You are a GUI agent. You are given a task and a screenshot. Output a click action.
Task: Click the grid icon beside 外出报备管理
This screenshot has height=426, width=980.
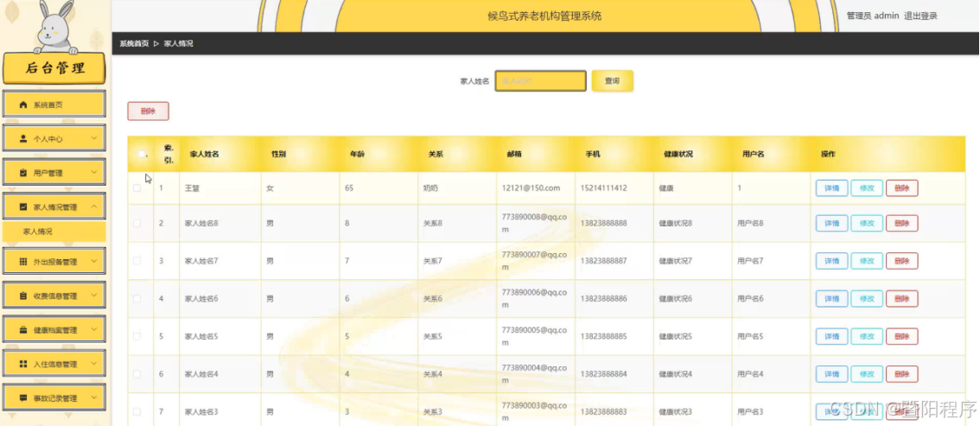[23, 262]
